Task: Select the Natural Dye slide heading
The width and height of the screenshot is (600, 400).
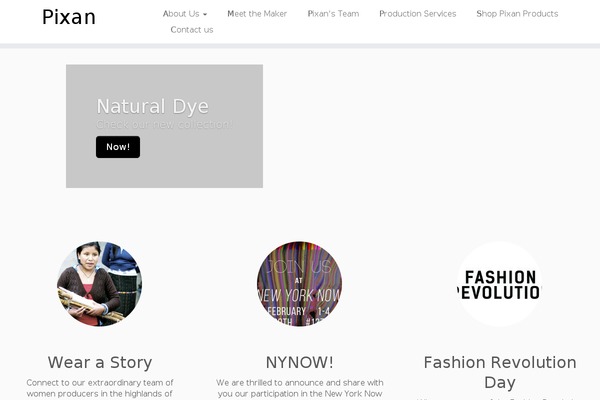Action: click(153, 106)
